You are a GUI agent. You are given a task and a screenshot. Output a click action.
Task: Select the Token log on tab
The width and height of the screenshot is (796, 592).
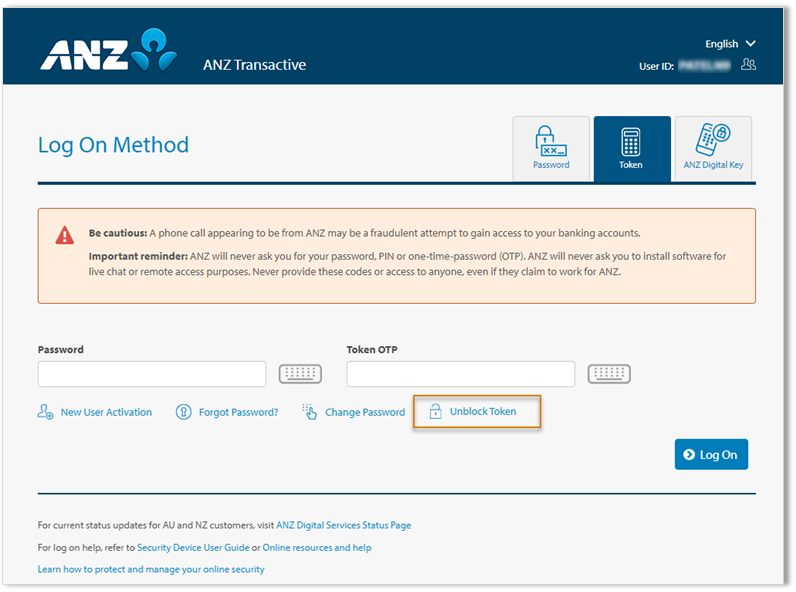(631, 149)
